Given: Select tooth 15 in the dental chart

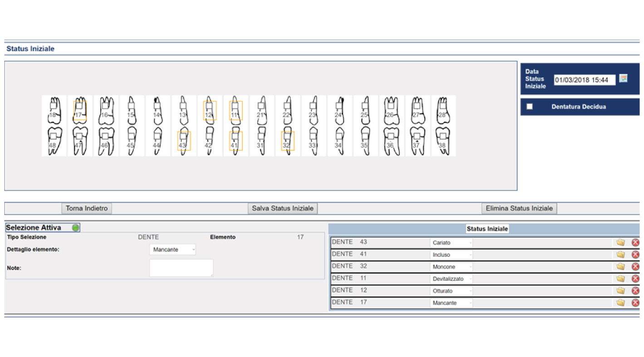Looking at the screenshot, I should click(x=132, y=110).
